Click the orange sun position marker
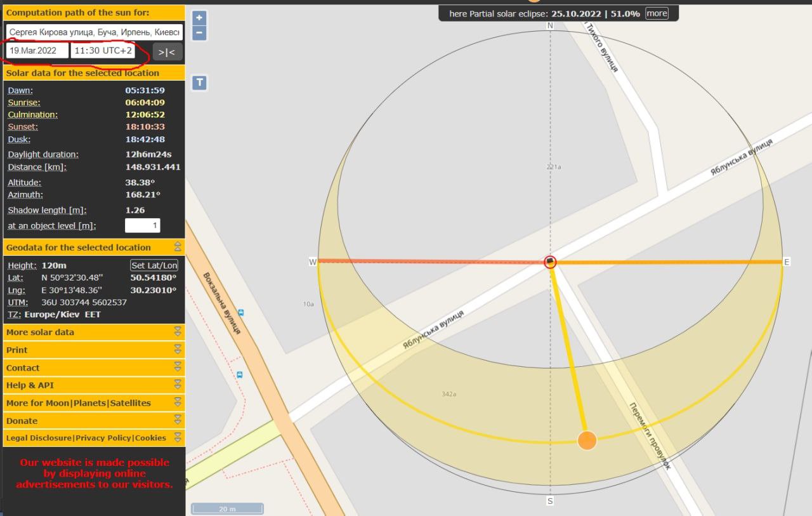This screenshot has width=812, height=516. (587, 440)
